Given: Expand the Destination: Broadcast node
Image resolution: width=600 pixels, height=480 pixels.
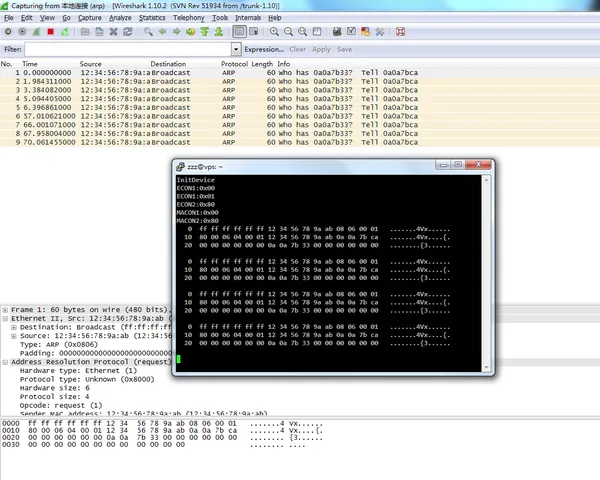Looking at the screenshot, I should 14,327.
